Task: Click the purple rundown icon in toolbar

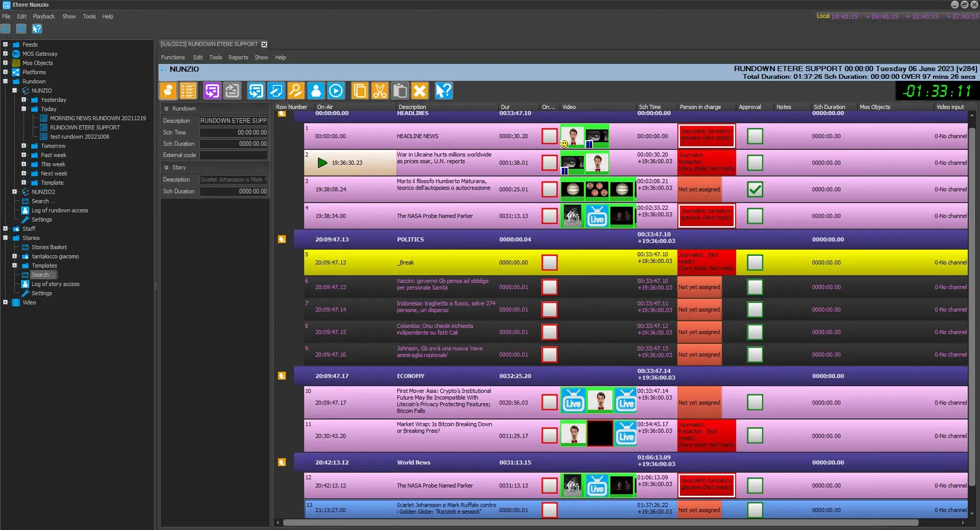Action: 212,91
